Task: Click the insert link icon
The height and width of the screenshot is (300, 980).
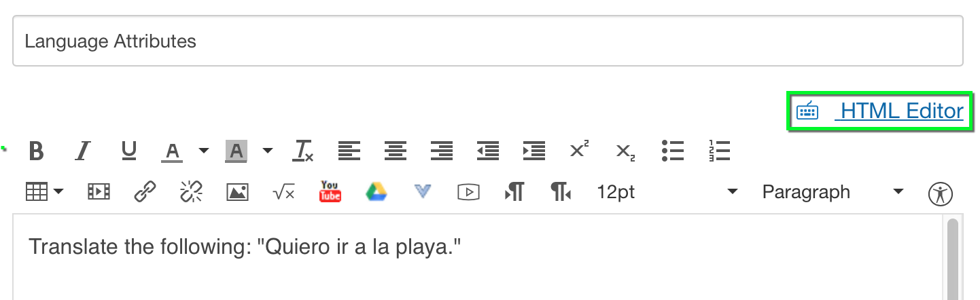Action: pyautogui.click(x=145, y=192)
